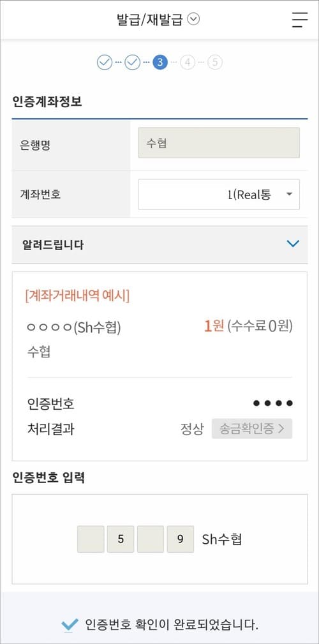Screen dimensions: 319x644
Task: Click the masked 인증번호 dots example
Action: click(x=273, y=403)
